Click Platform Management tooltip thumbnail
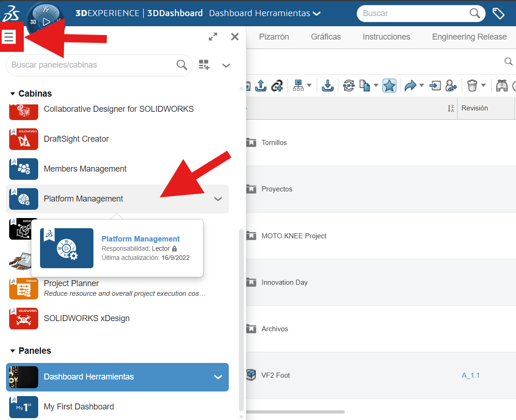The width and height of the screenshot is (516, 420). [67, 248]
